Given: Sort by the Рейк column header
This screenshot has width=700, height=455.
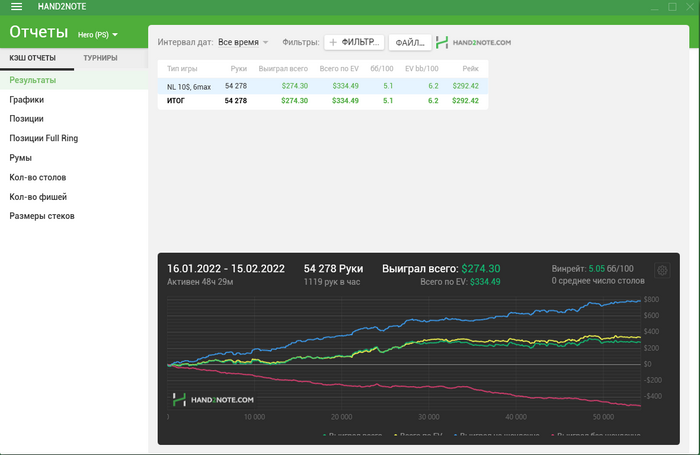Looking at the screenshot, I should point(471,69).
